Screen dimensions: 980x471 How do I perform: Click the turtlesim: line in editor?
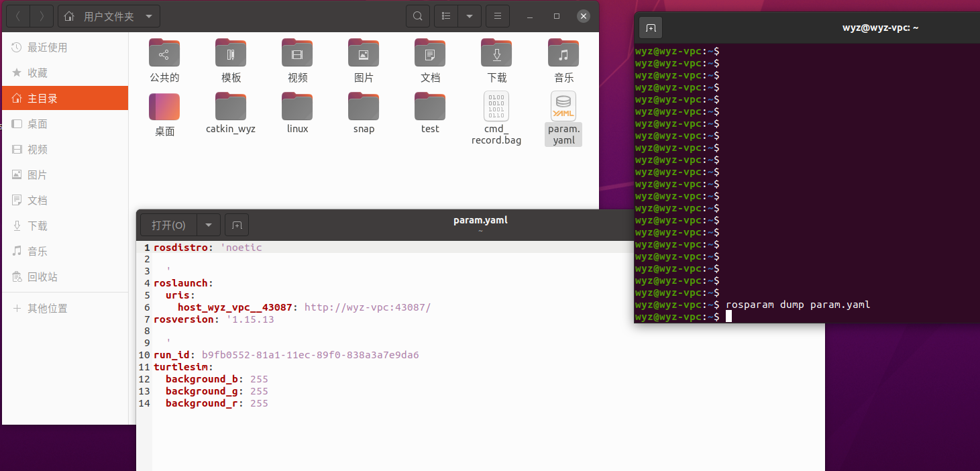[x=184, y=367]
